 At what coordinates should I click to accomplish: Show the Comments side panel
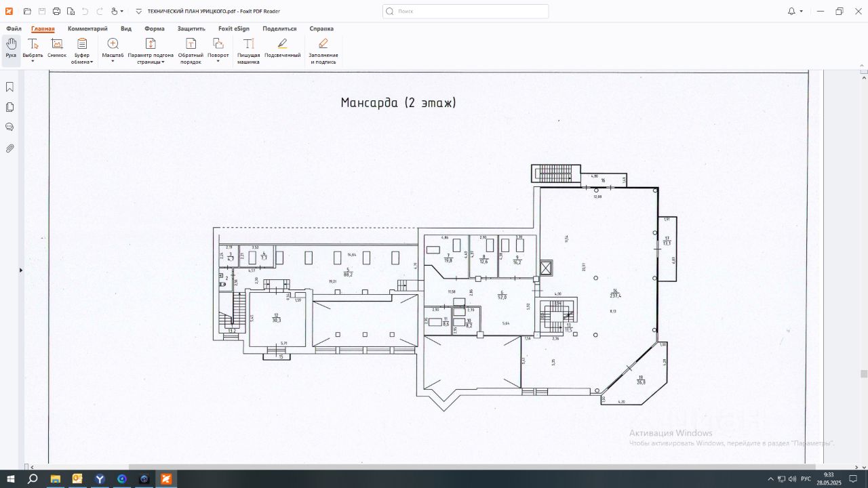(x=10, y=127)
